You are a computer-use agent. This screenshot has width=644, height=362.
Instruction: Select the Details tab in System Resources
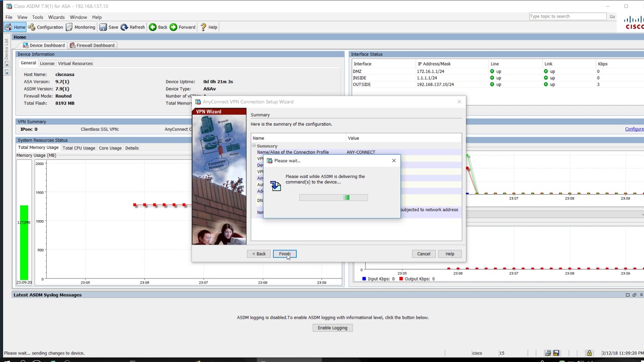(132, 148)
